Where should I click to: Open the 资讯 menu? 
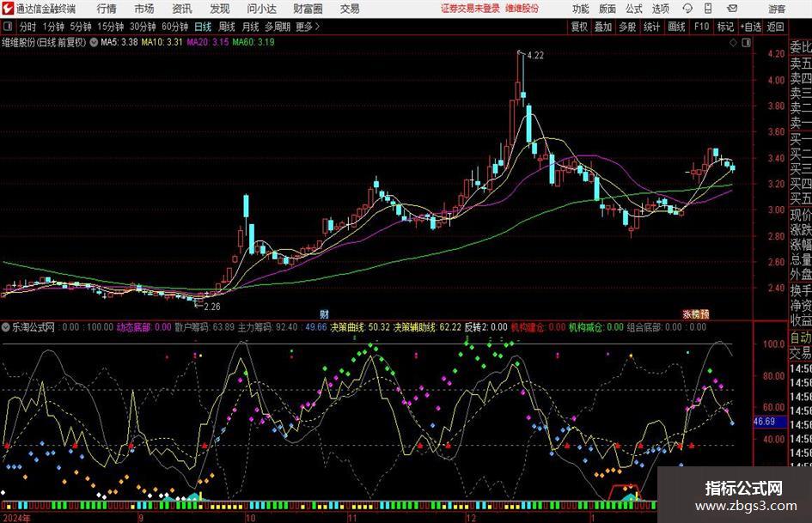pyautogui.click(x=182, y=9)
